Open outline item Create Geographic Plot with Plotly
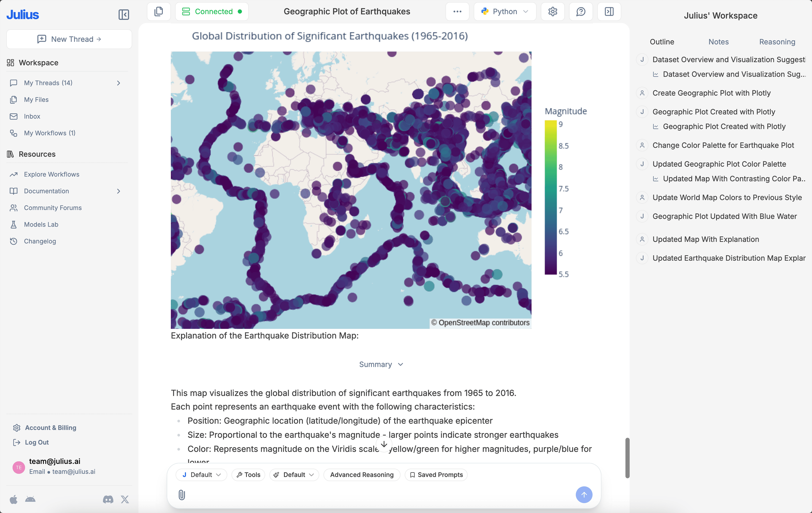Viewport: 812px width, 513px height. tap(711, 93)
